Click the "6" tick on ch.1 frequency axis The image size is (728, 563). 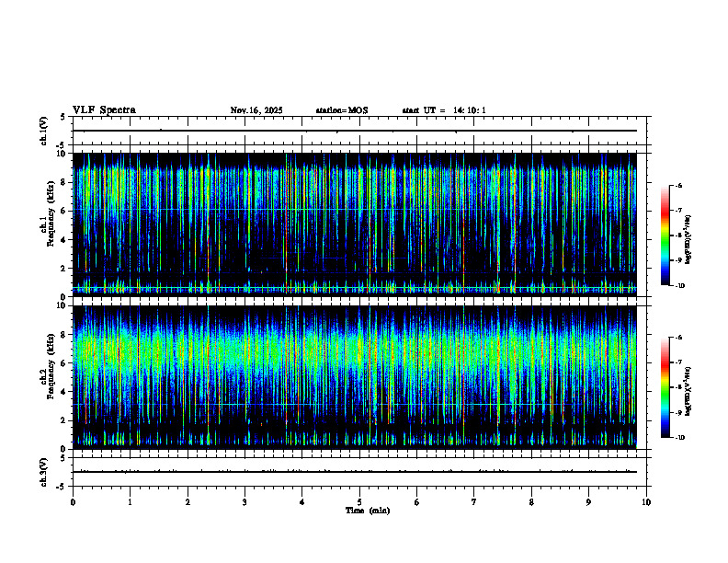tap(64, 211)
